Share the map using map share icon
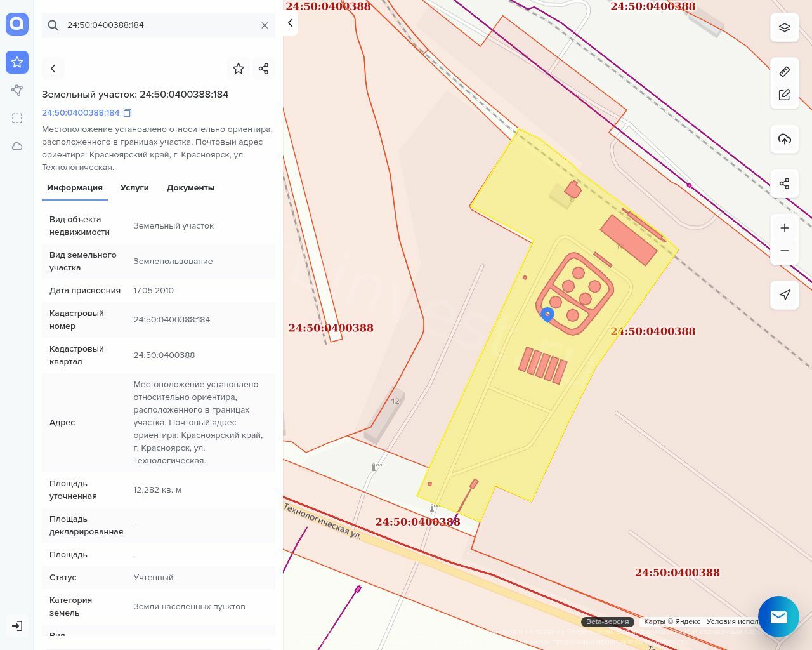This screenshot has height=650, width=812. click(x=785, y=183)
